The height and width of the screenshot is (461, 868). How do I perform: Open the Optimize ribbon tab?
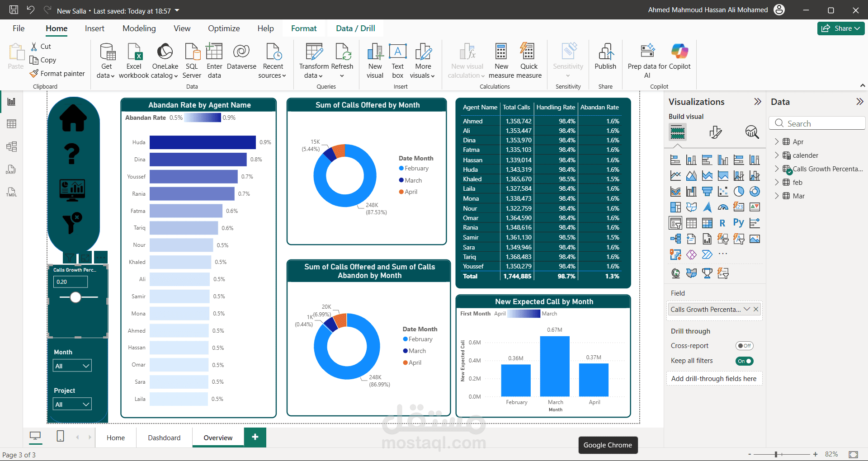click(x=224, y=28)
